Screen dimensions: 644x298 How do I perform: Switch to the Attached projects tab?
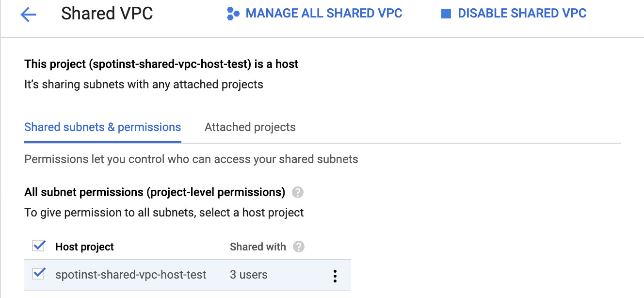point(250,127)
